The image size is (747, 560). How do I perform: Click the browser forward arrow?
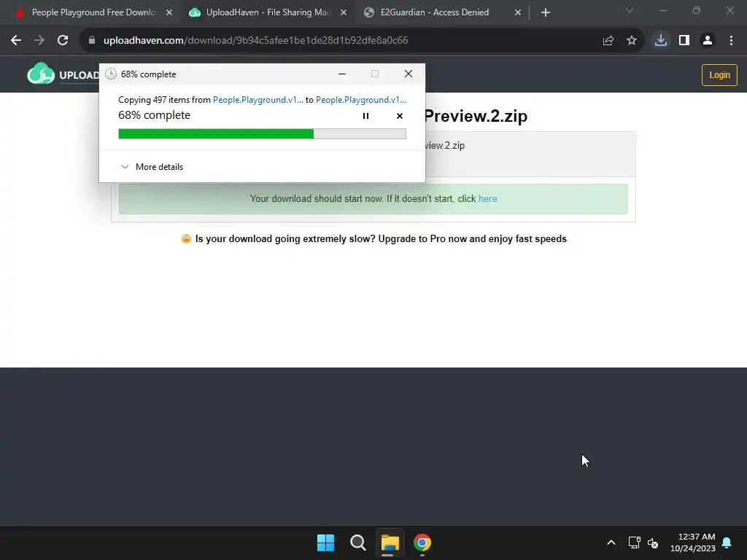click(39, 41)
